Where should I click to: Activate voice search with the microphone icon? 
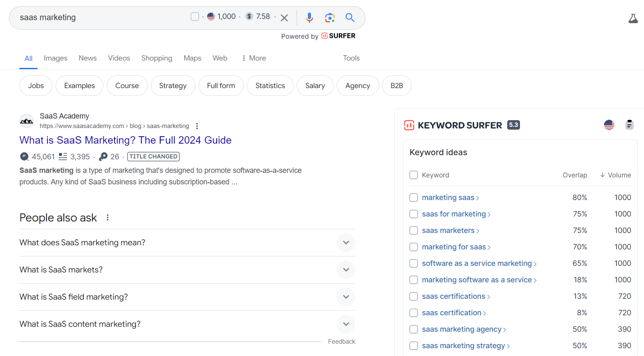pyautogui.click(x=309, y=17)
